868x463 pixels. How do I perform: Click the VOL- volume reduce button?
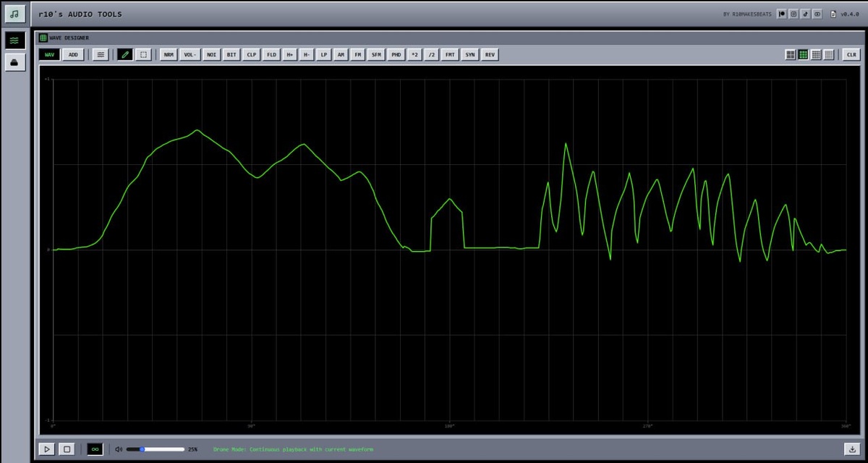click(x=190, y=54)
